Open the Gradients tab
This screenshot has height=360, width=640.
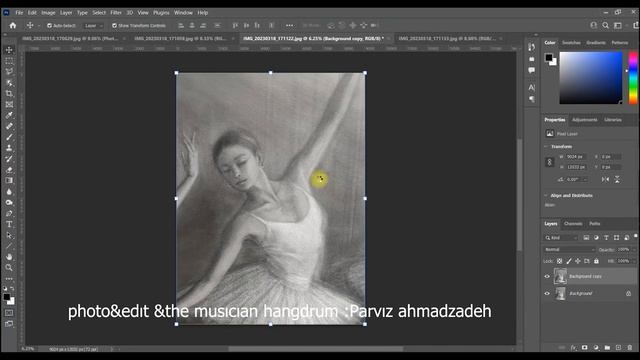596,42
